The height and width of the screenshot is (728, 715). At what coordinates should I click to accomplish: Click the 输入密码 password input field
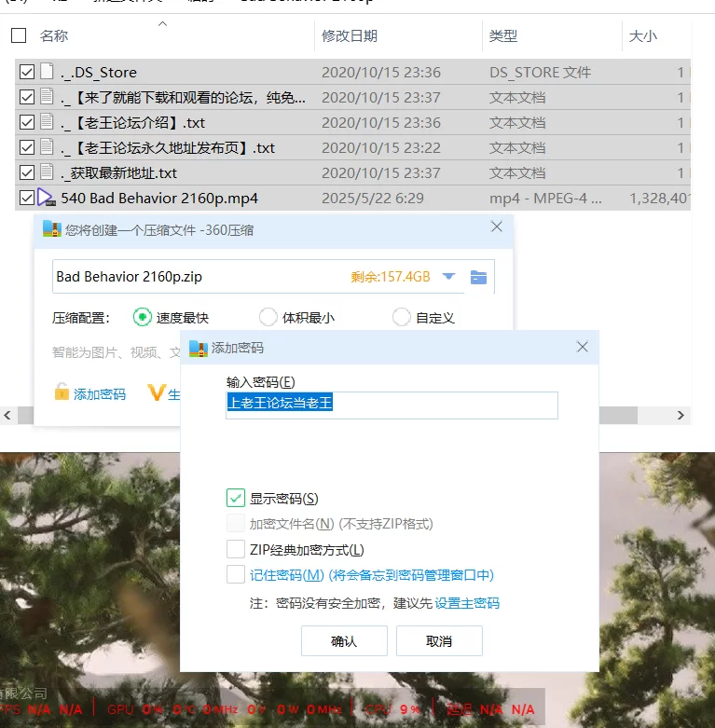[x=392, y=405]
